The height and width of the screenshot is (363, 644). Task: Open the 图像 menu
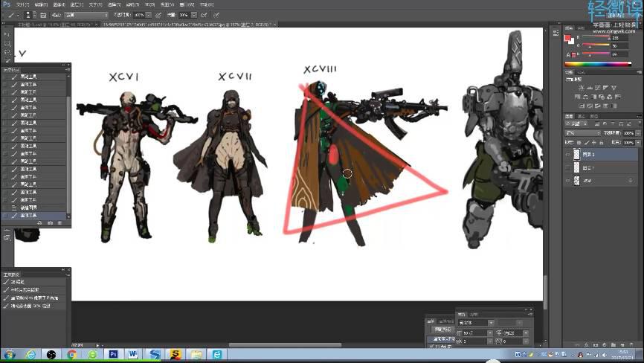pos(59,4)
